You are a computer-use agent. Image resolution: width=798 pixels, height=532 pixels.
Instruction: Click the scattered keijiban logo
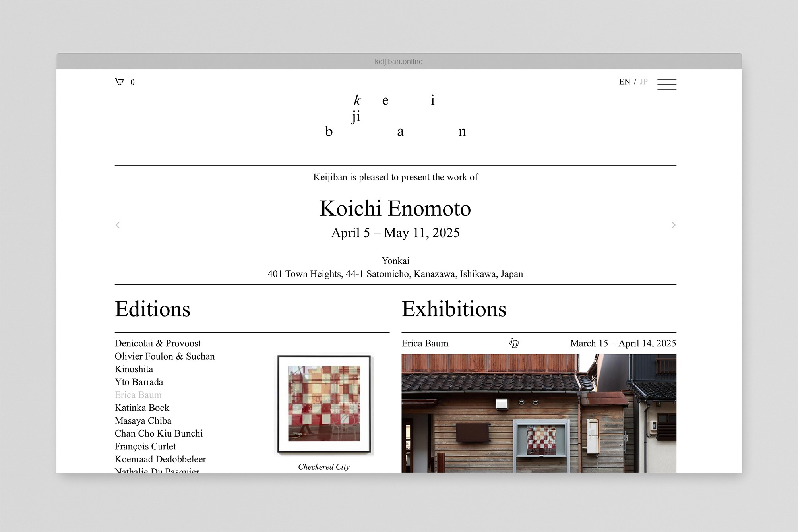(x=395, y=116)
